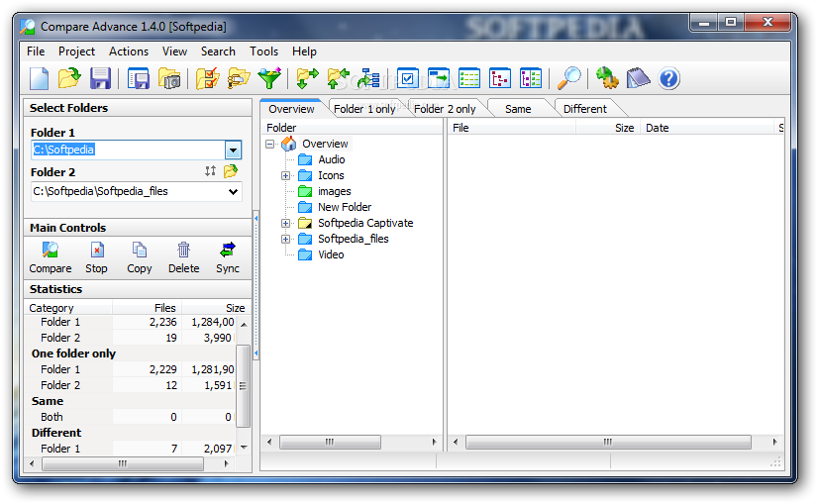Start comparison with the Compare button

(51, 257)
